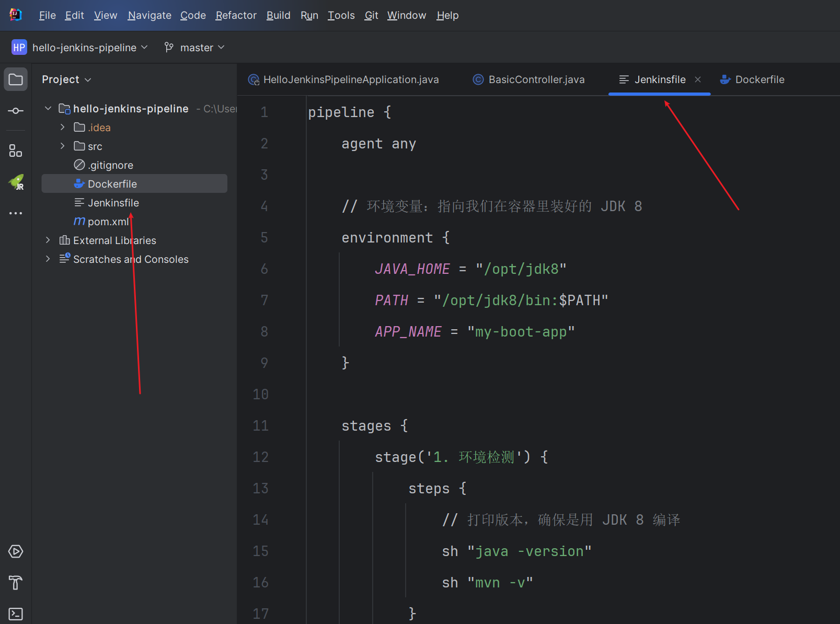Open the Edit menu
This screenshot has height=624, width=840.
(x=74, y=16)
